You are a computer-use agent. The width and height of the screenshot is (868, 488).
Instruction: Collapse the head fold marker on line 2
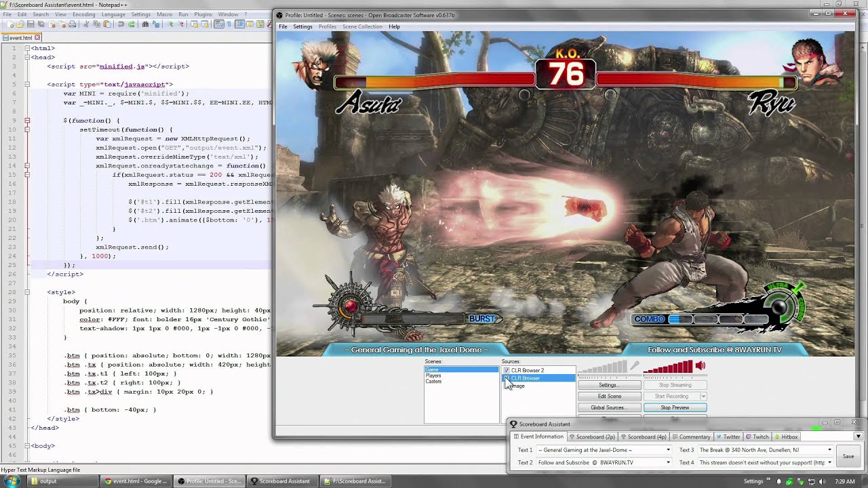(x=27, y=57)
